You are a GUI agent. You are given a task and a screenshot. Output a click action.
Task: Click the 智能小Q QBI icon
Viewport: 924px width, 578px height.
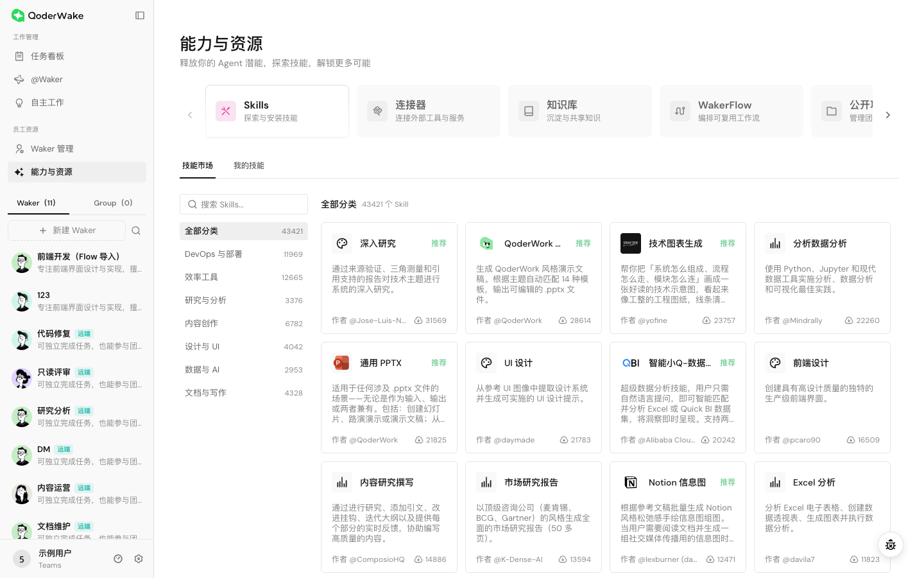coord(631,363)
